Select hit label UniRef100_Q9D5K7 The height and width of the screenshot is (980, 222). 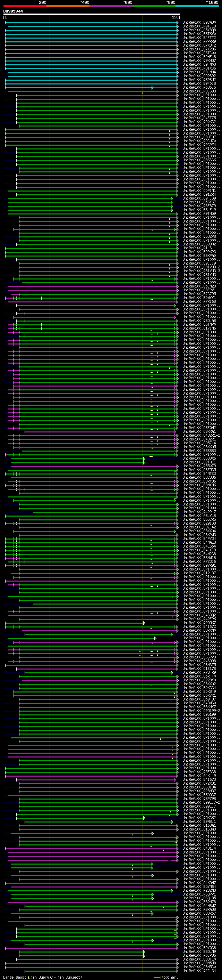[199, 623]
